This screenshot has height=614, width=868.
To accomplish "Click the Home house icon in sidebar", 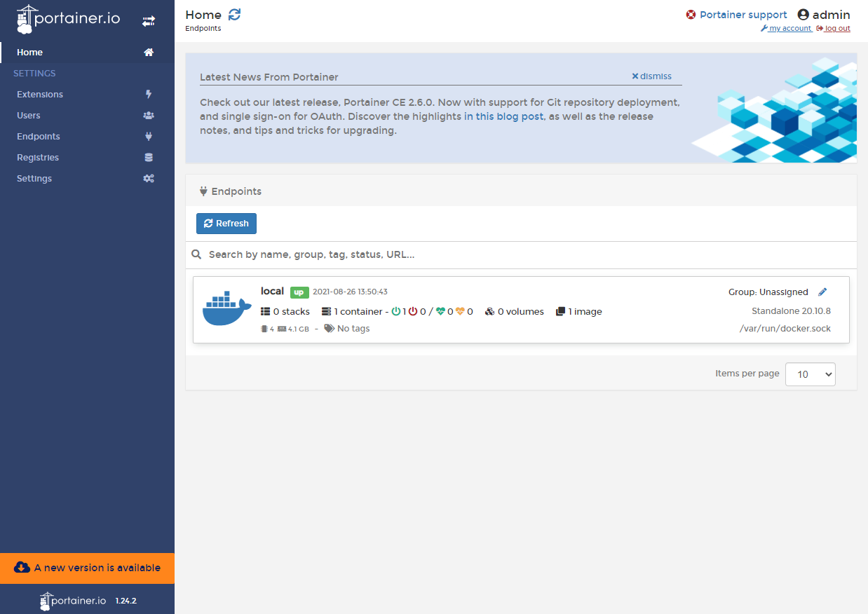I will pos(149,53).
